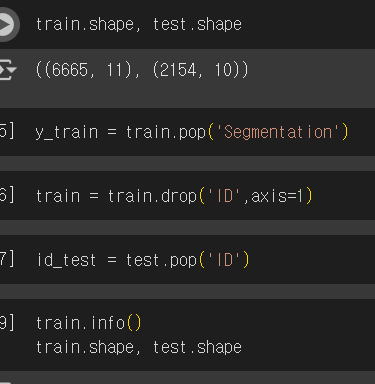375x384 pixels.
Task: Click the divider between id_test and train.info cells
Action: click(187, 292)
